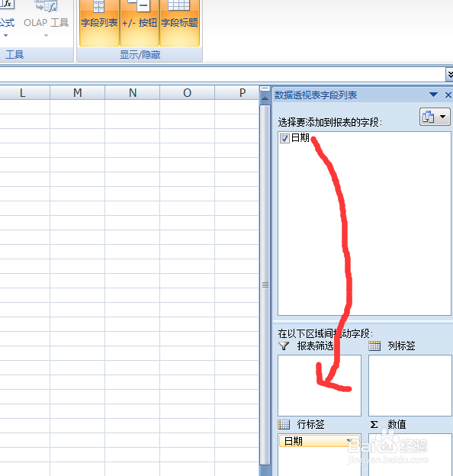Click the 显示/隐藏 group label

coord(140,55)
